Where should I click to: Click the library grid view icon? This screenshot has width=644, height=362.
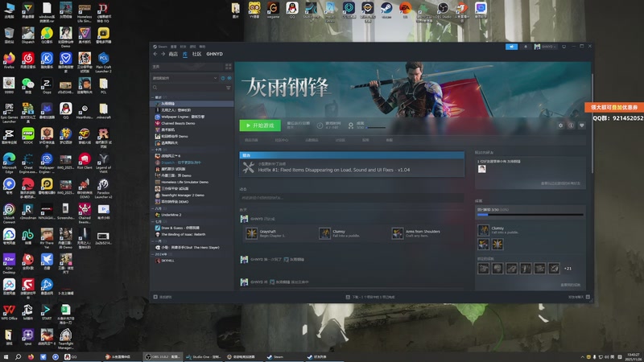pyautogui.click(x=229, y=67)
